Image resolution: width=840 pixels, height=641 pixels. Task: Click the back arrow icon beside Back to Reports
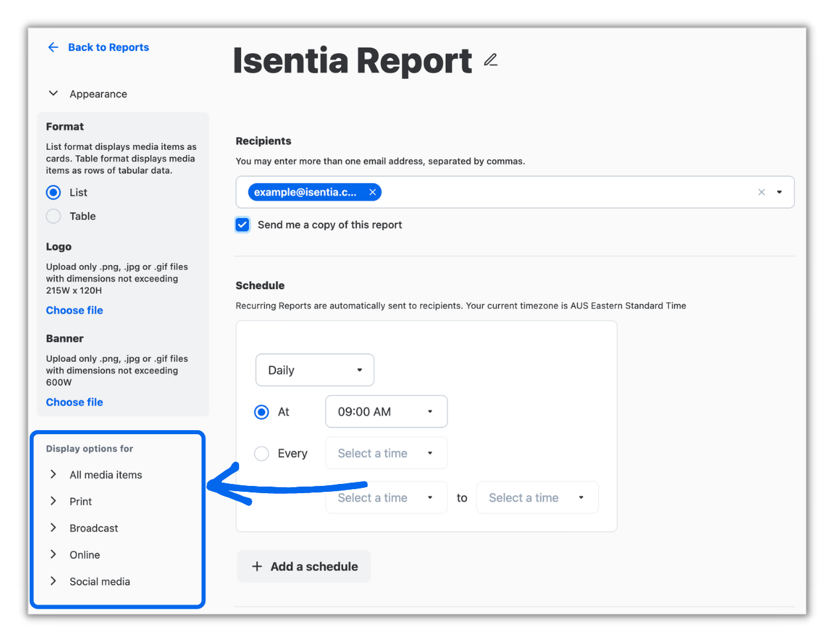[53, 47]
